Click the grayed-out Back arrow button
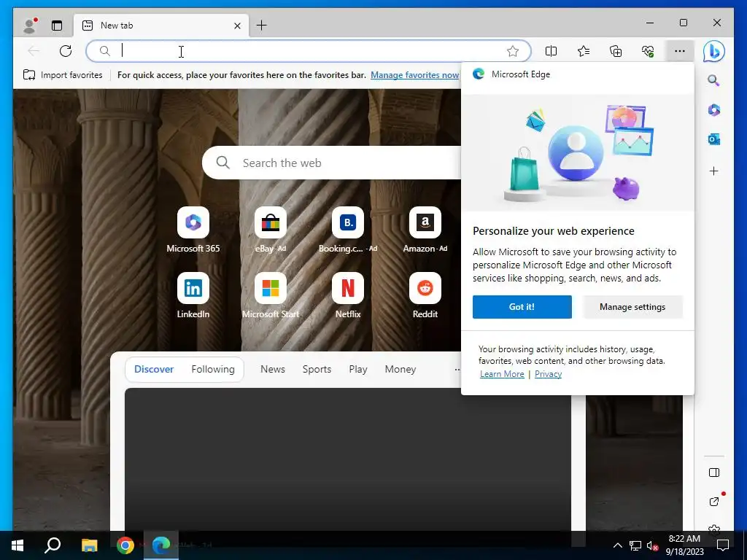This screenshot has height=560, width=747. [x=34, y=51]
